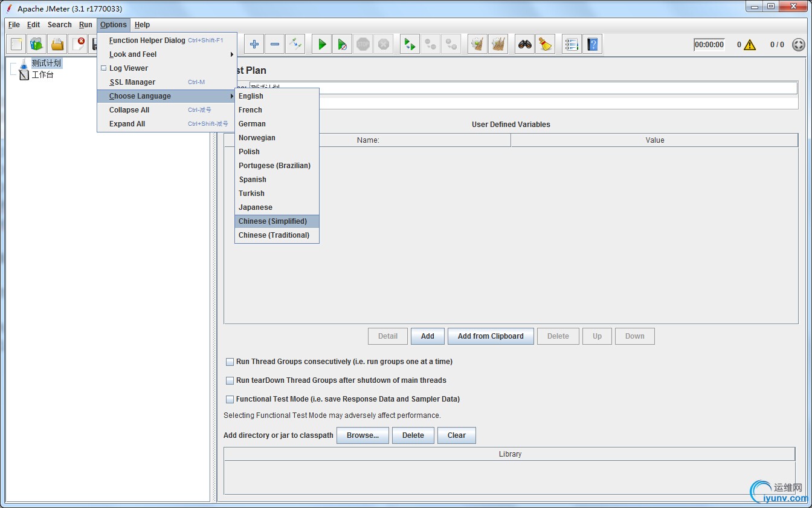Click the Collapse All minus toolbar icon
Screen dimensions: 812x508
[275, 44]
